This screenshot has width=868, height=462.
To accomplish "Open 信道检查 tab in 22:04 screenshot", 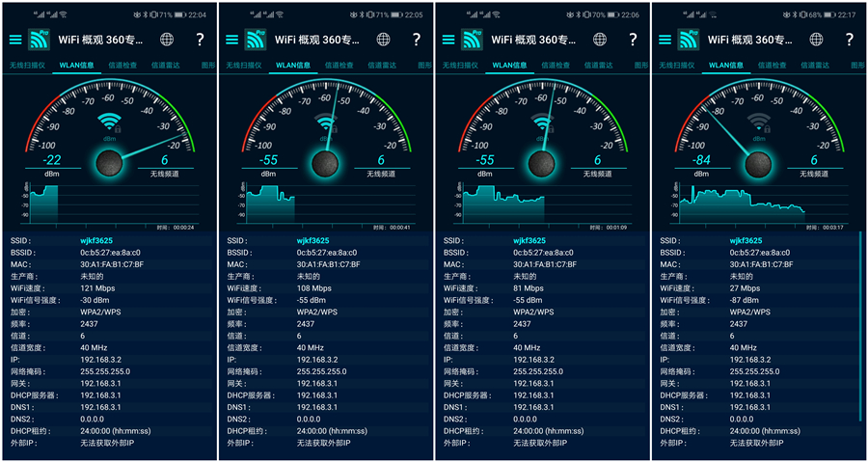I will point(122,66).
